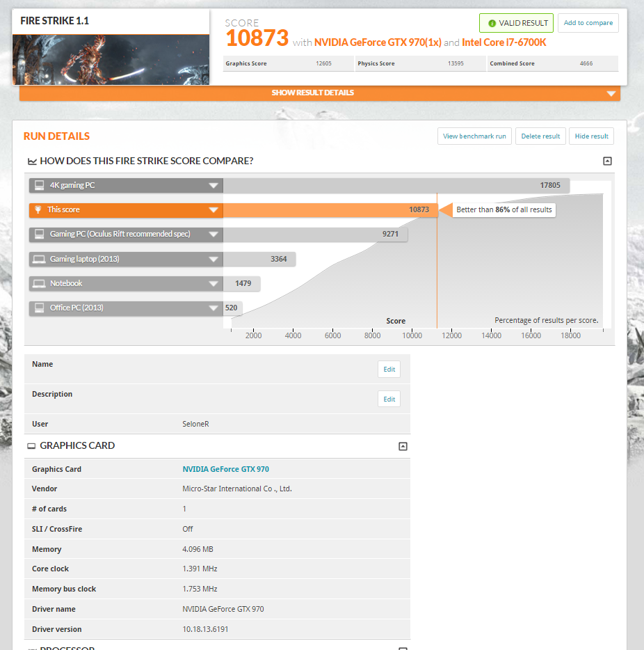Click the 3364 gaming laptop bar
The image size is (644, 650).
coord(259,259)
